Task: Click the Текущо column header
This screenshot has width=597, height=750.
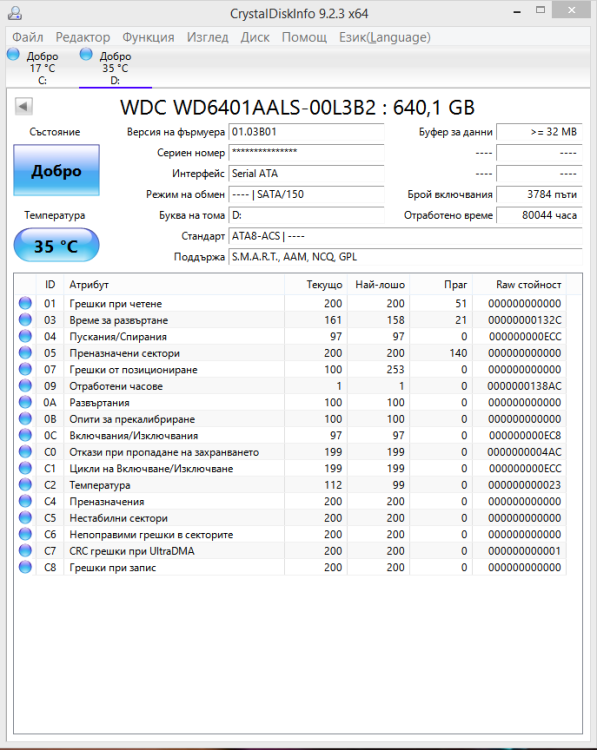Action: [x=316, y=285]
